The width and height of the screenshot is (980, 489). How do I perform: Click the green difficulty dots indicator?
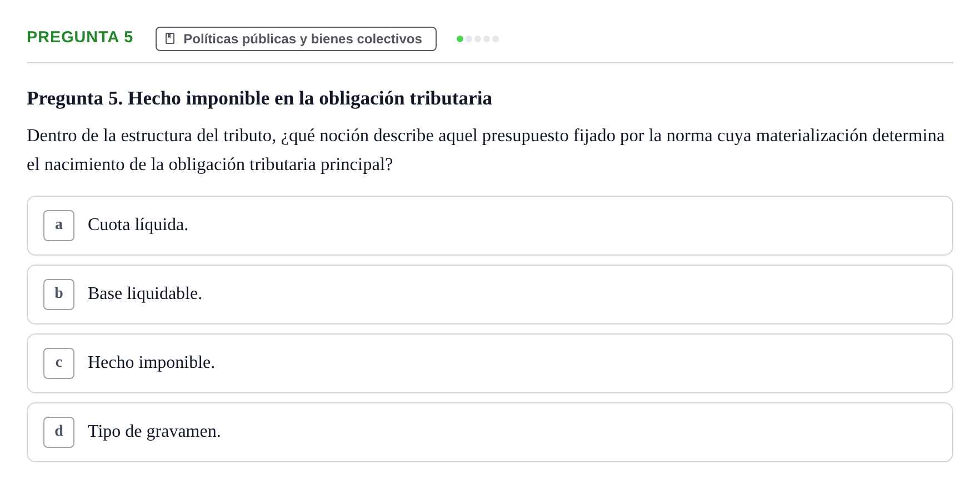click(x=478, y=39)
